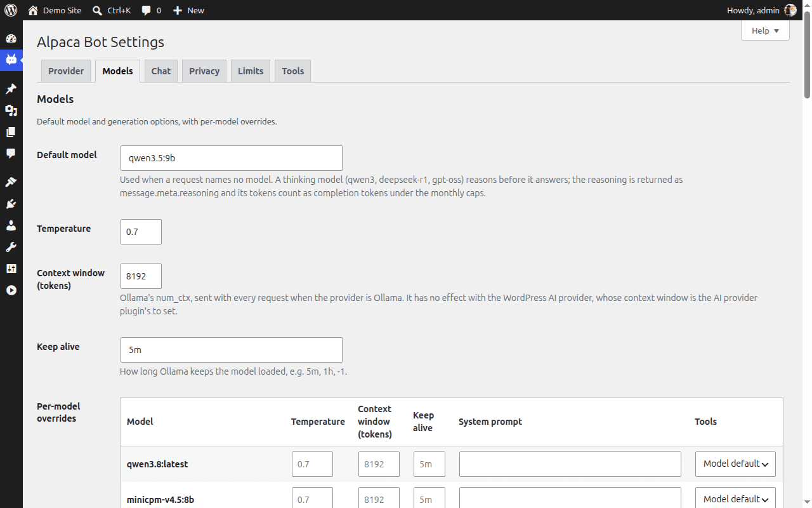The width and height of the screenshot is (812, 508).
Task: Open the Pages sidebar icon
Action: pos(11,132)
